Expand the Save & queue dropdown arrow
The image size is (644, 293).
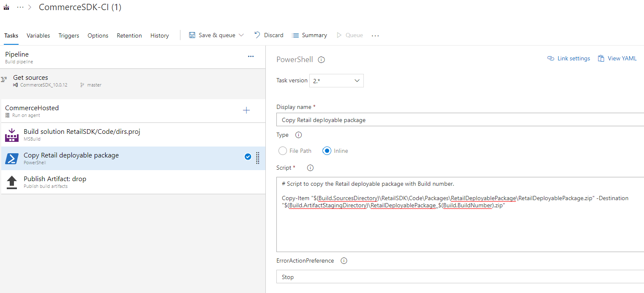click(241, 35)
